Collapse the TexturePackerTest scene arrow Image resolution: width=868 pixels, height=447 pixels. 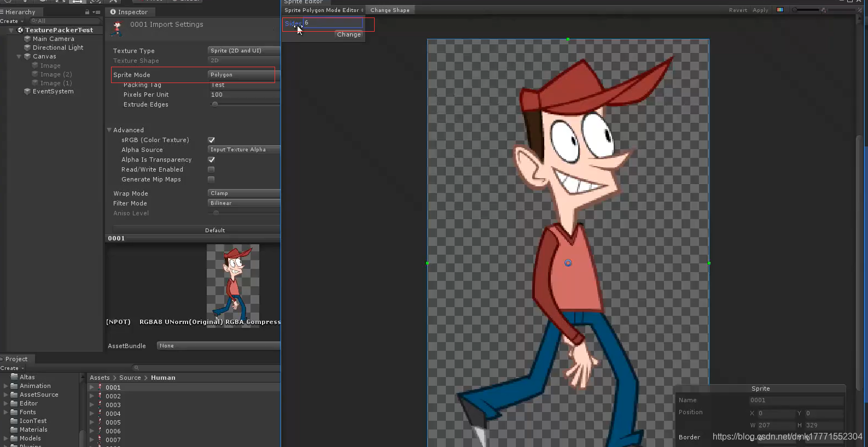click(x=11, y=30)
